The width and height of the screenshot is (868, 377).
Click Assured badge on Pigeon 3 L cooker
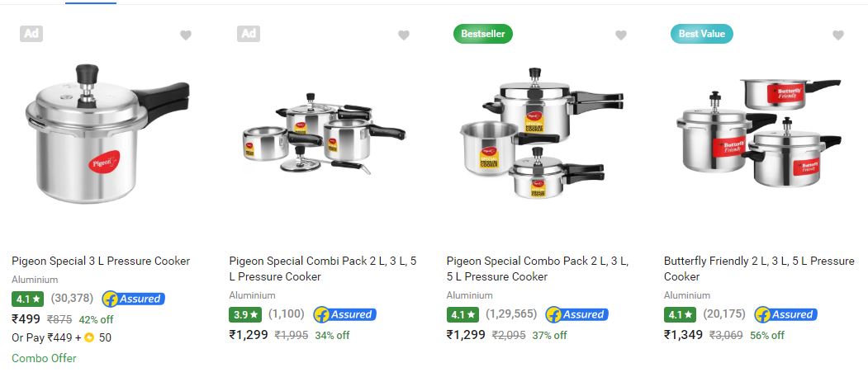tap(133, 299)
